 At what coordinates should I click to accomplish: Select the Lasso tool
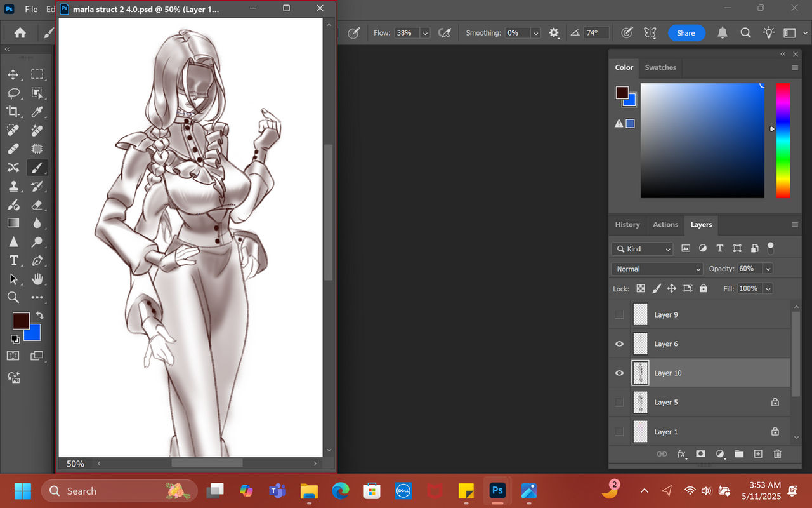pyautogui.click(x=13, y=93)
